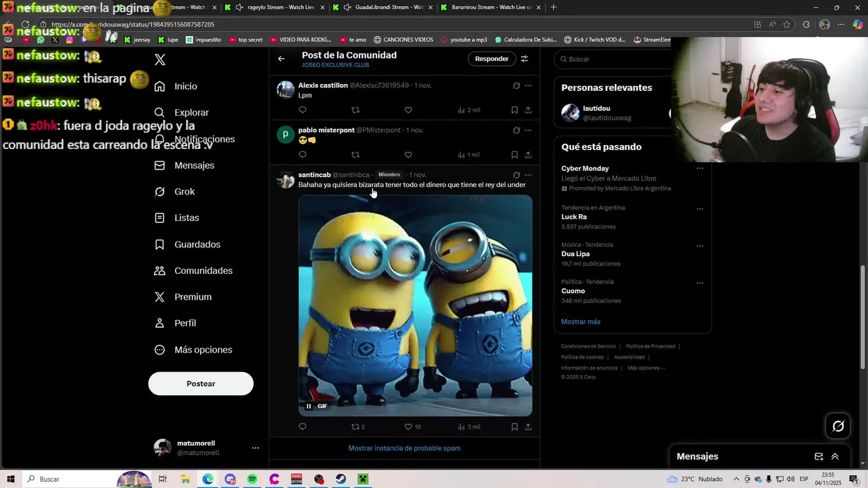This screenshot has width=868, height=488.
Task: View stats on Alexis castillon's post
Action: click(469, 110)
